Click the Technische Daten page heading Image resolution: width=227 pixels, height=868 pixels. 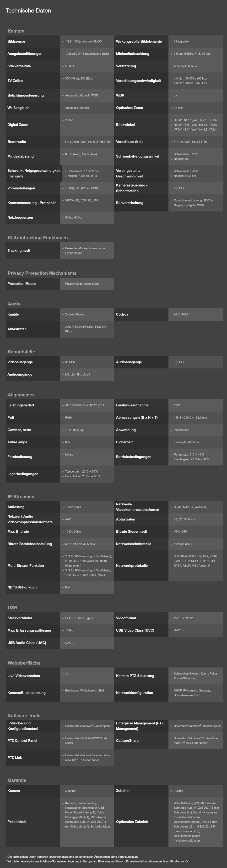[x=28, y=11]
